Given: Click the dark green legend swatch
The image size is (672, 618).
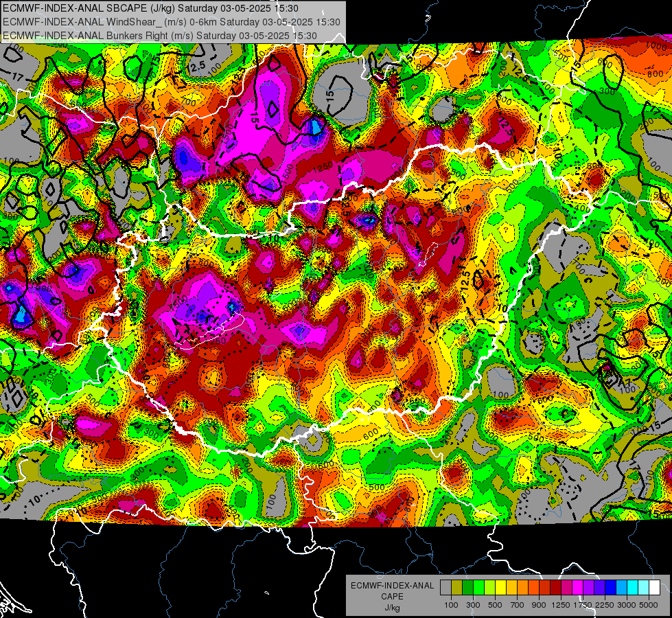Looking at the screenshot, I should click(467, 588).
